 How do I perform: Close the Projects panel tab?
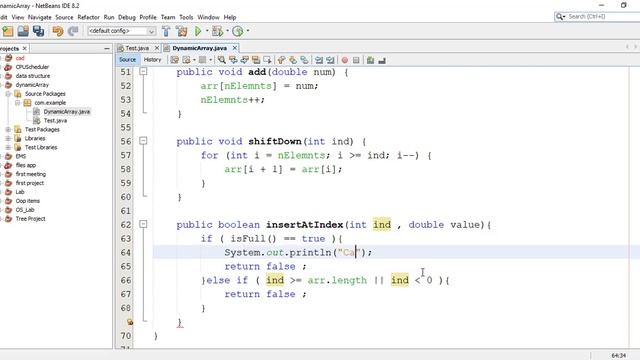[24, 48]
